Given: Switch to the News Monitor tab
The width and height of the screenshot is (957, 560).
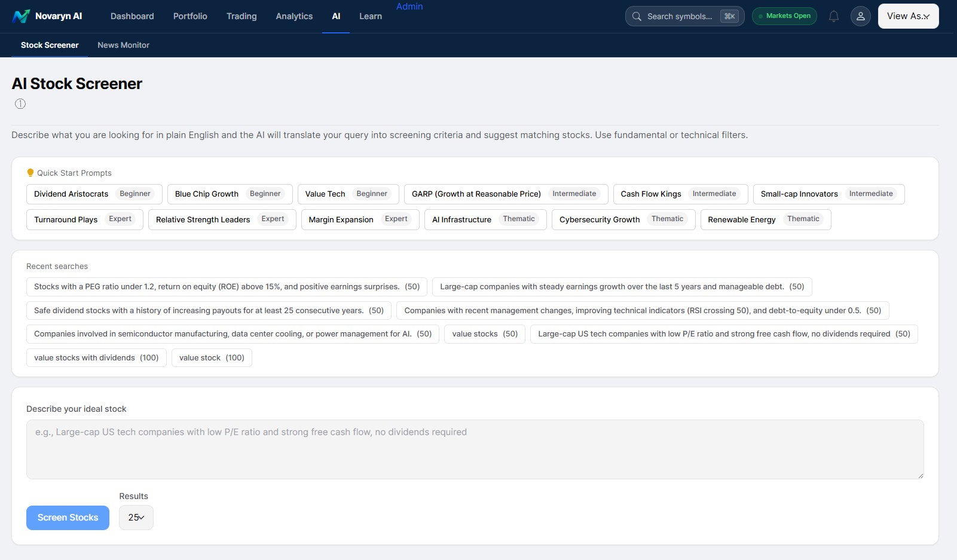Looking at the screenshot, I should coord(123,45).
